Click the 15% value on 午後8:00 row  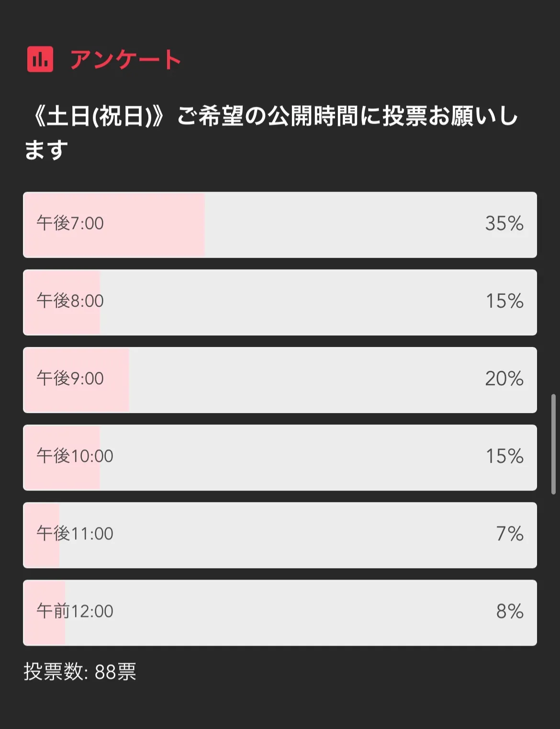tap(504, 301)
